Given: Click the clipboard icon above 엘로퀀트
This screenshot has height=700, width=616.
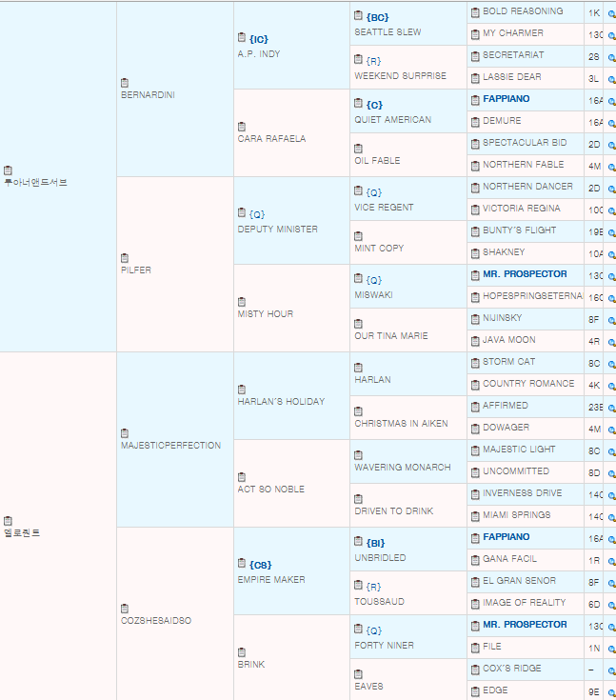Looking at the screenshot, I should click(x=8, y=521).
